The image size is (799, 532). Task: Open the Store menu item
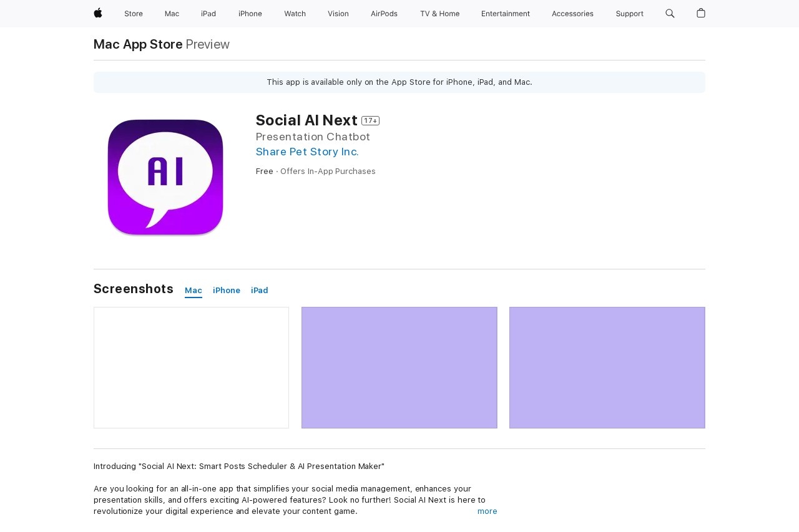click(134, 14)
